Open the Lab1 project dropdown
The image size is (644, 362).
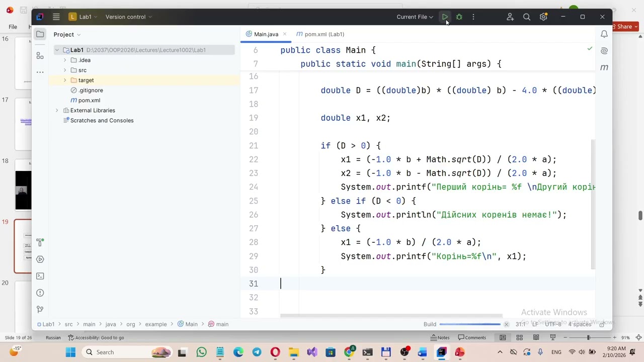(x=83, y=17)
